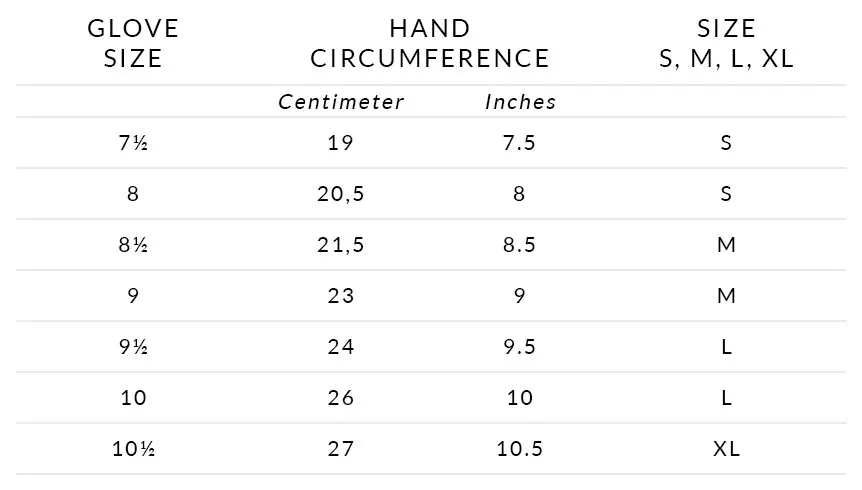The width and height of the screenshot is (862, 490).
Task: Click the XL size cell
Action: [x=726, y=449]
